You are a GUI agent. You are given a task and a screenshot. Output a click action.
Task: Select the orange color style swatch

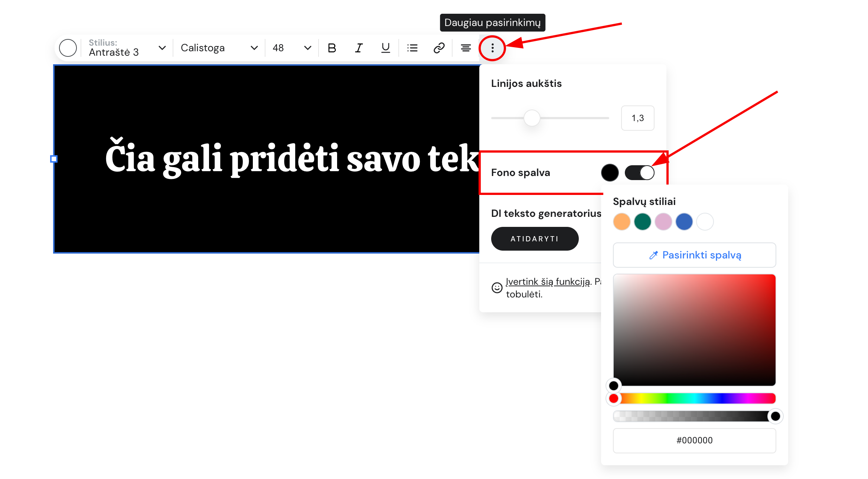coord(622,222)
